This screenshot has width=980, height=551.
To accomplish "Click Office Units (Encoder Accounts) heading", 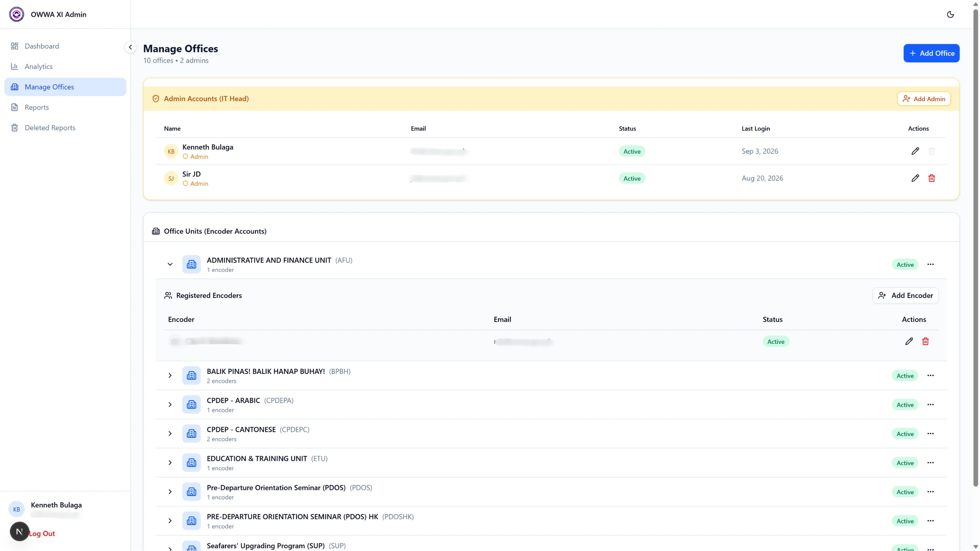I will 215,231.
